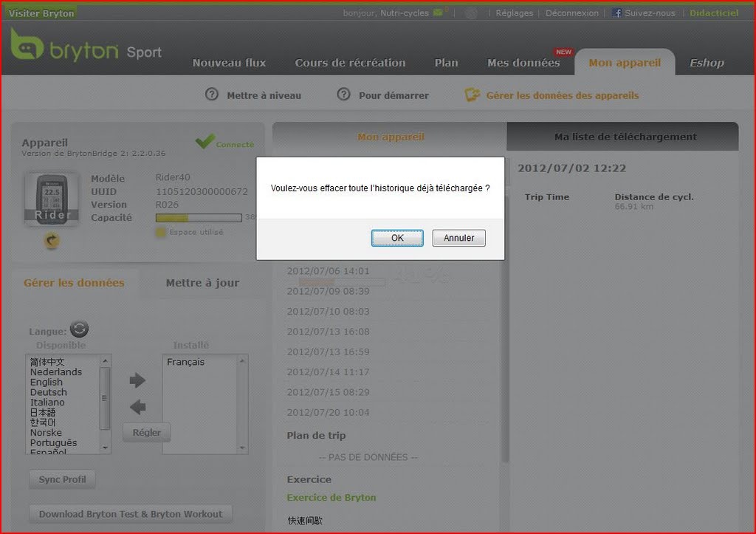Open the mail envelope icon beside Nutri-cycles
The height and width of the screenshot is (534, 756).
(x=438, y=13)
